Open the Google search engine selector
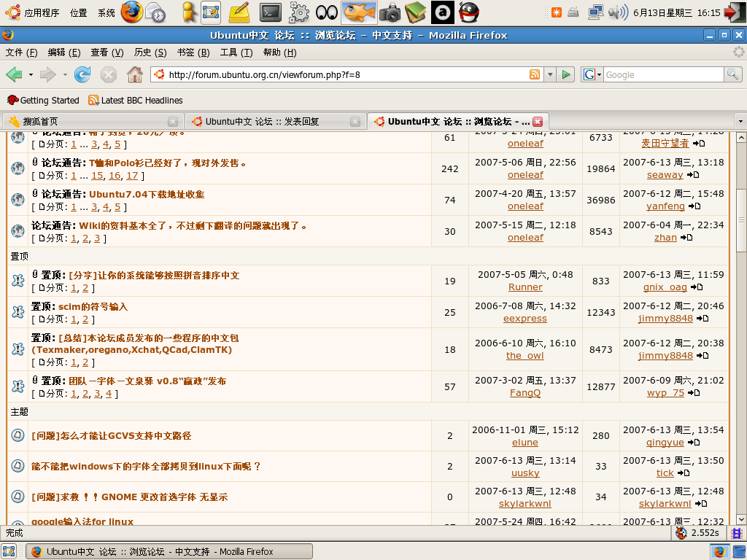This screenshot has width=747, height=560. pyautogui.click(x=592, y=74)
